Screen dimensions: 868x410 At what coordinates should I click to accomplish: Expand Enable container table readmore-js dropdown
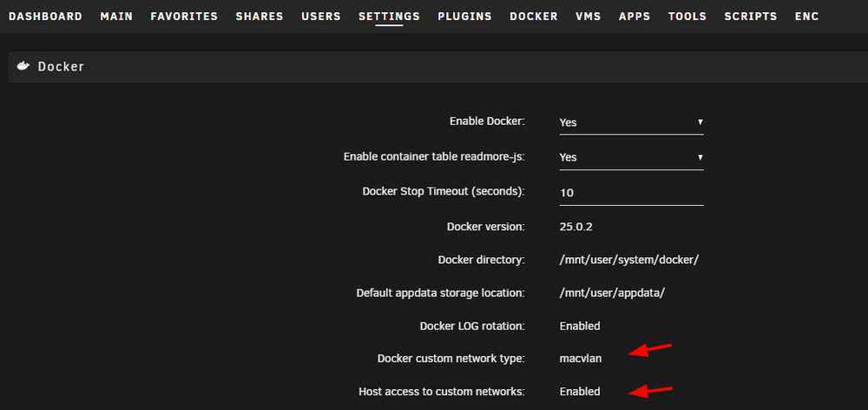(x=632, y=157)
